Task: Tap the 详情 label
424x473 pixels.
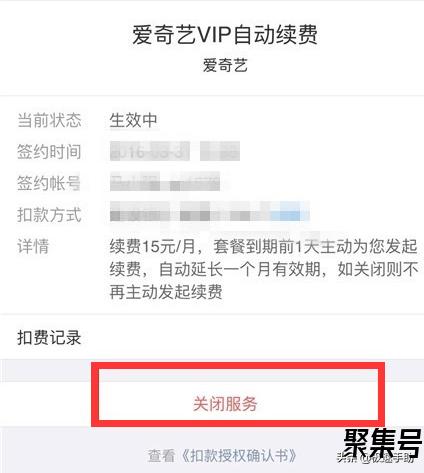Action: point(33,246)
